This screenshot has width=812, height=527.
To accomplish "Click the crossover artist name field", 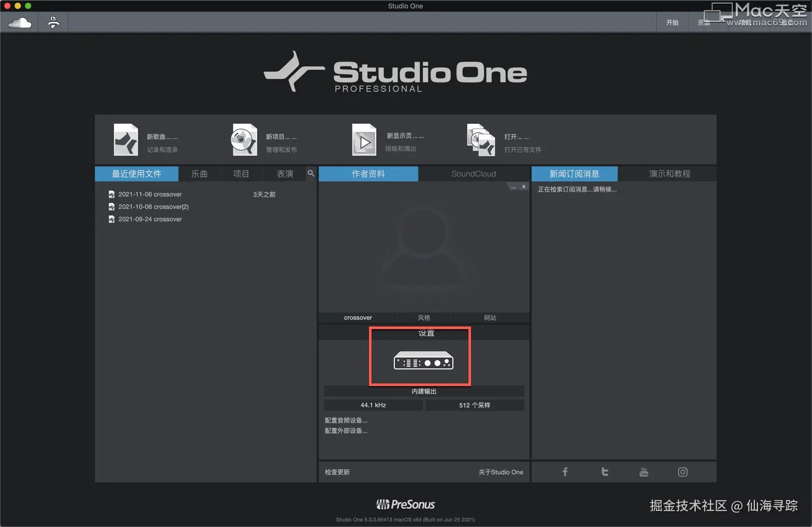I will click(358, 318).
